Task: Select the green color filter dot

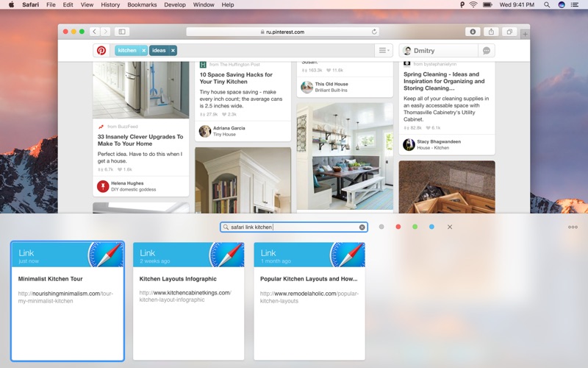Action: (415, 227)
